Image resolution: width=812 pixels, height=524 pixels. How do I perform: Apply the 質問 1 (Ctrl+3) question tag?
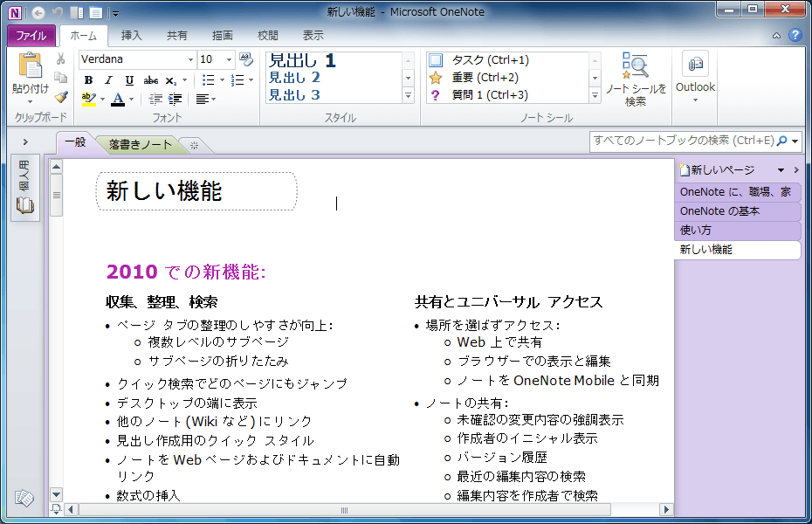tap(479, 95)
